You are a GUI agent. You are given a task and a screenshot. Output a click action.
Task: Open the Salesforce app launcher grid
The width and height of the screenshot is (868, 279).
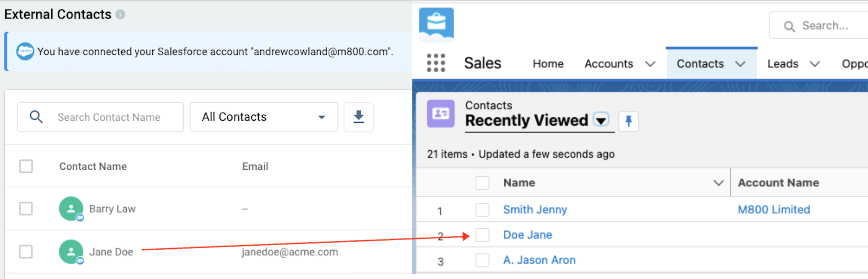coord(436,63)
